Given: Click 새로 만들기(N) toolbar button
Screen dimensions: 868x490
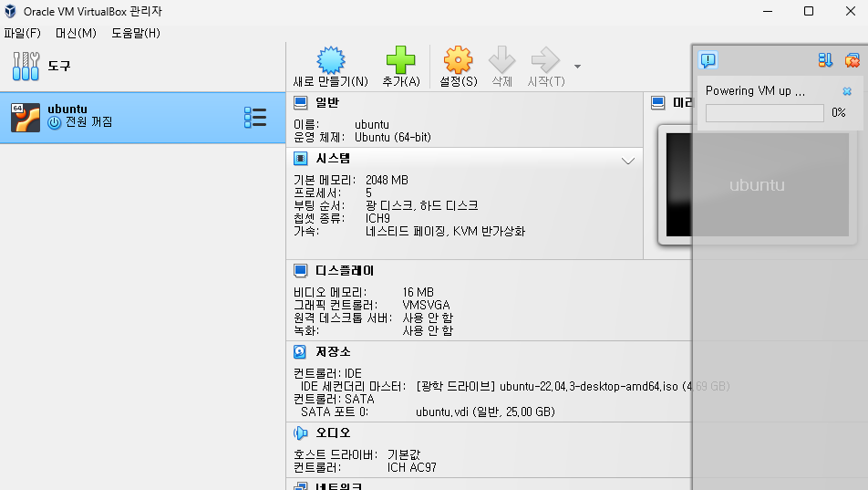Looking at the screenshot, I should click(x=330, y=67).
